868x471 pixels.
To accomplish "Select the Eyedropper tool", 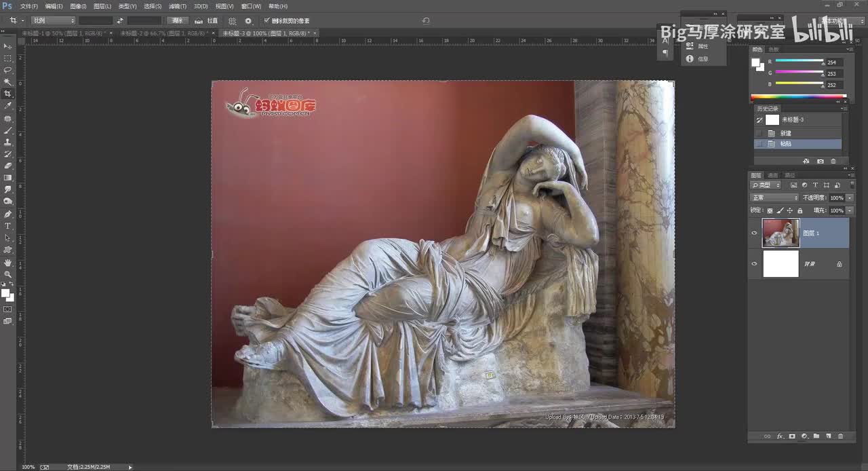I will [x=8, y=106].
